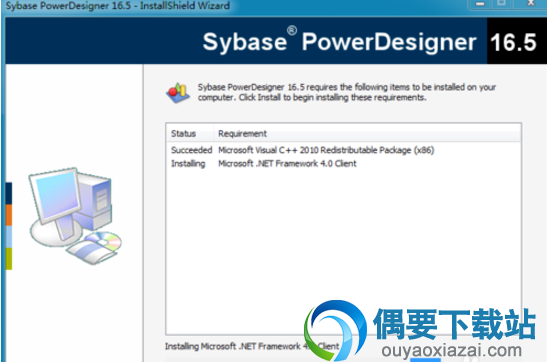The height and width of the screenshot is (362, 547).
Task: Close the InstallShield Wizard window
Action: (530, 4)
